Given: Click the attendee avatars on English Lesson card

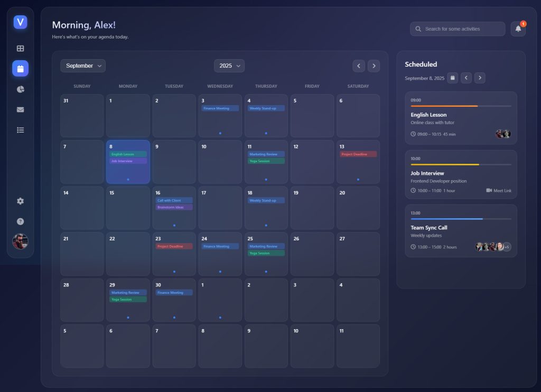Looking at the screenshot, I should pos(503,134).
